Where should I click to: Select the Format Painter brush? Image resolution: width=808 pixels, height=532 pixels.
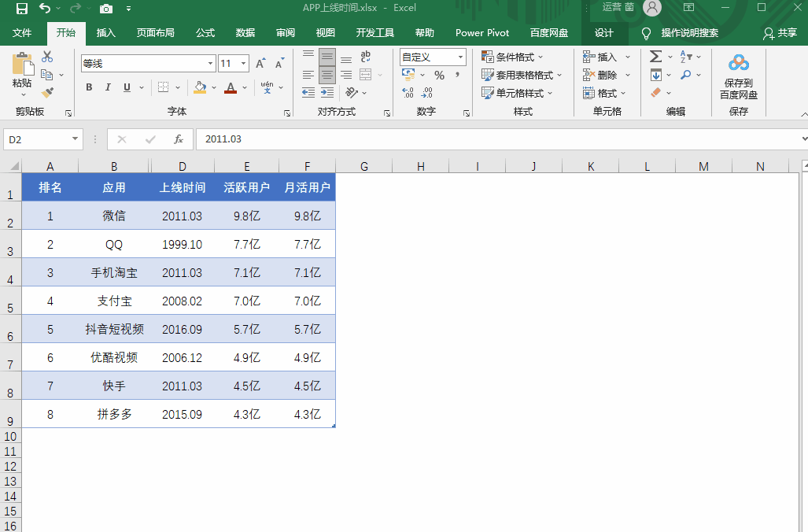tap(47, 93)
